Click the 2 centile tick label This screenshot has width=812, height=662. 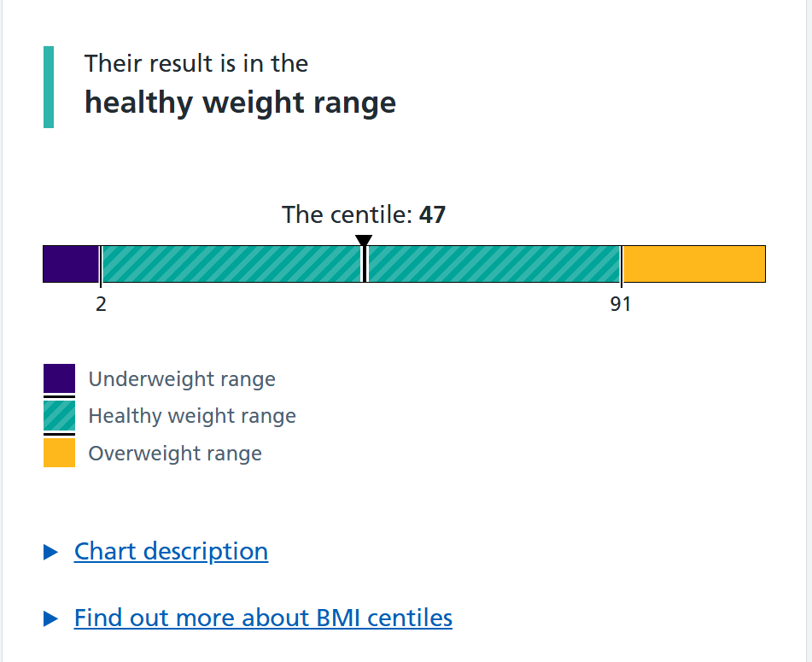pyautogui.click(x=101, y=304)
